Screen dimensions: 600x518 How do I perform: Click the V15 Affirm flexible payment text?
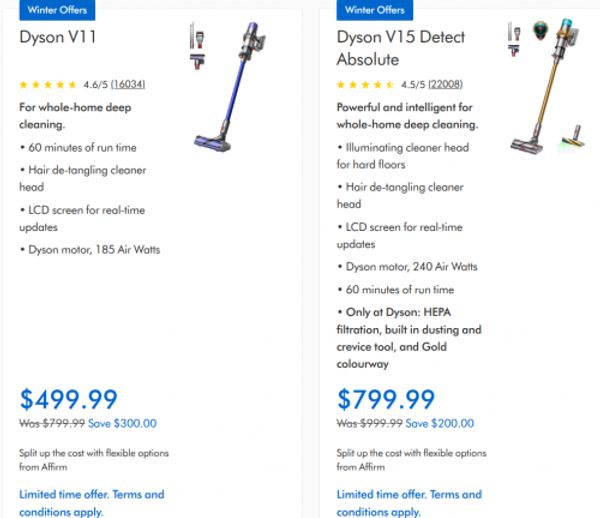coord(409,459)
